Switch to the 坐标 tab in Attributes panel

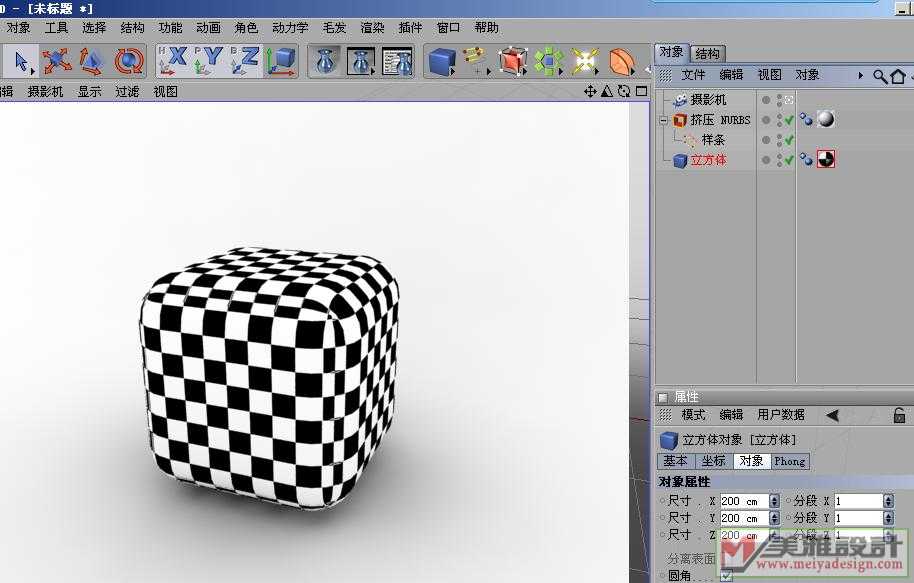(713, 461)
